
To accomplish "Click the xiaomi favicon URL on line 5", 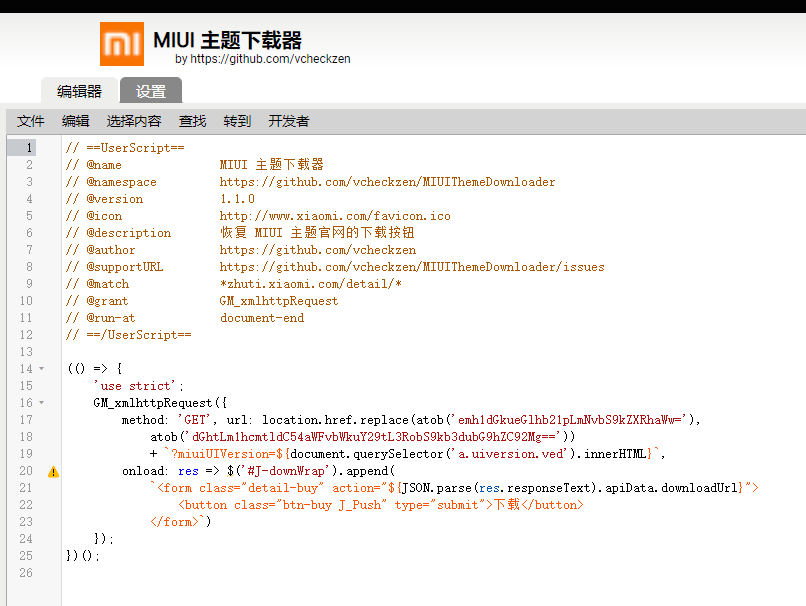I will coord(337,215).
